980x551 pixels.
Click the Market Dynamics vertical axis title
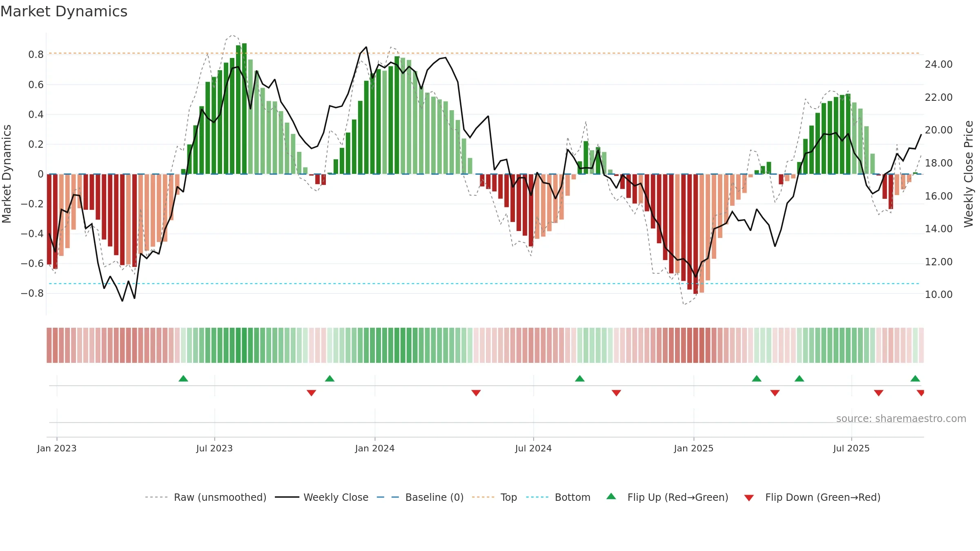click(x=7, y=174)
